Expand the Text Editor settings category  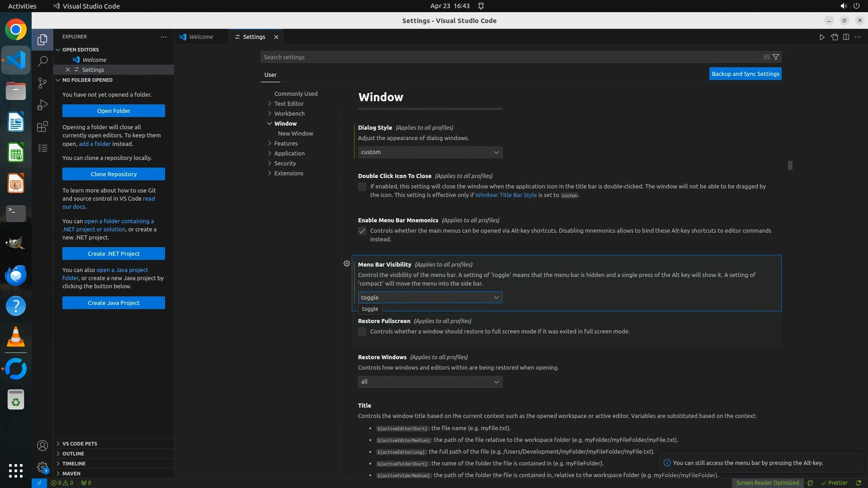click(289, 103)
